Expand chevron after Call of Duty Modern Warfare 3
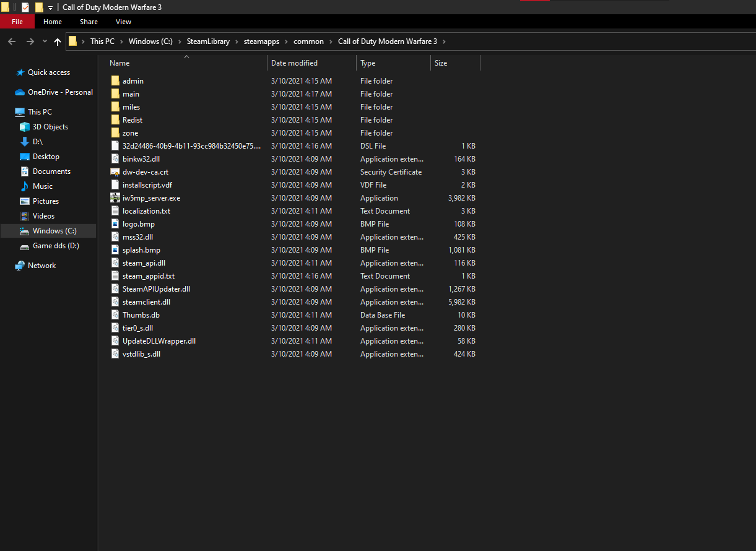Screen dimensions: 756x551 point(444,41)
